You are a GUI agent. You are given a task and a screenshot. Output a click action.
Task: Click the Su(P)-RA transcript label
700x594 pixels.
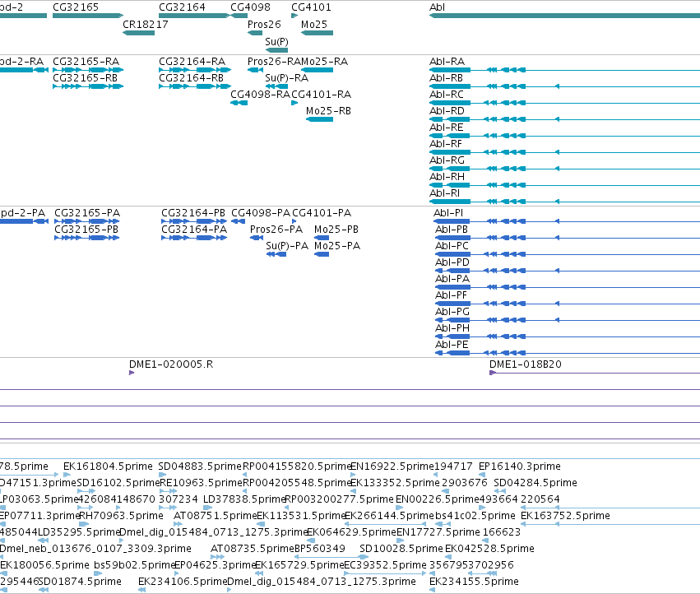pyautogui.click(x=286, y=77)
